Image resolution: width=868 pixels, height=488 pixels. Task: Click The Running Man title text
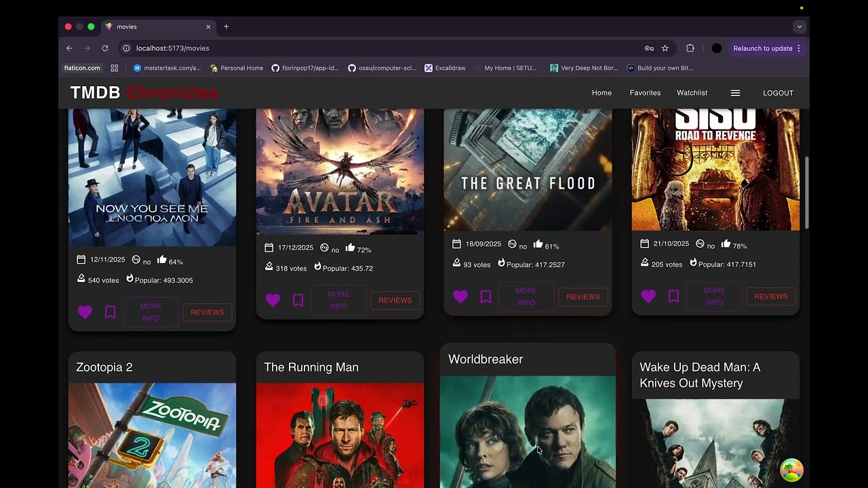pos(311,367)
